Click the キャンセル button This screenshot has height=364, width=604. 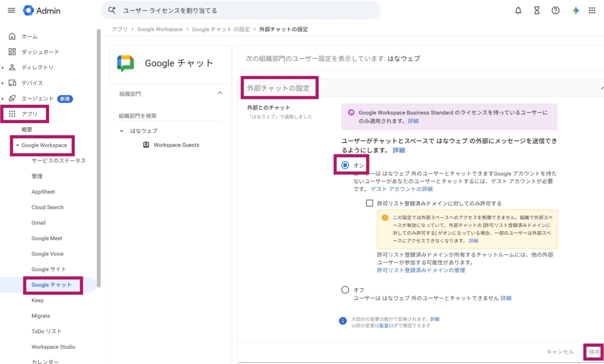[560, 352]
